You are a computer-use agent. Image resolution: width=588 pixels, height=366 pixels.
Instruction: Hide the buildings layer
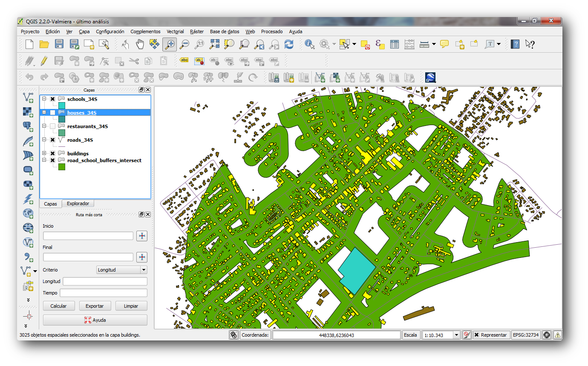click(52, 153)
